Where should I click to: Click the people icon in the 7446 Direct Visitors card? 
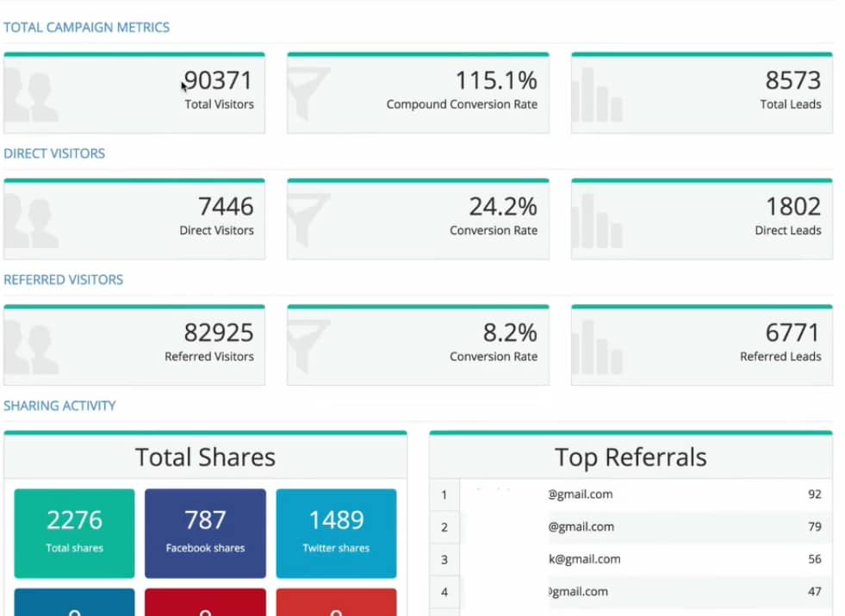31,221
